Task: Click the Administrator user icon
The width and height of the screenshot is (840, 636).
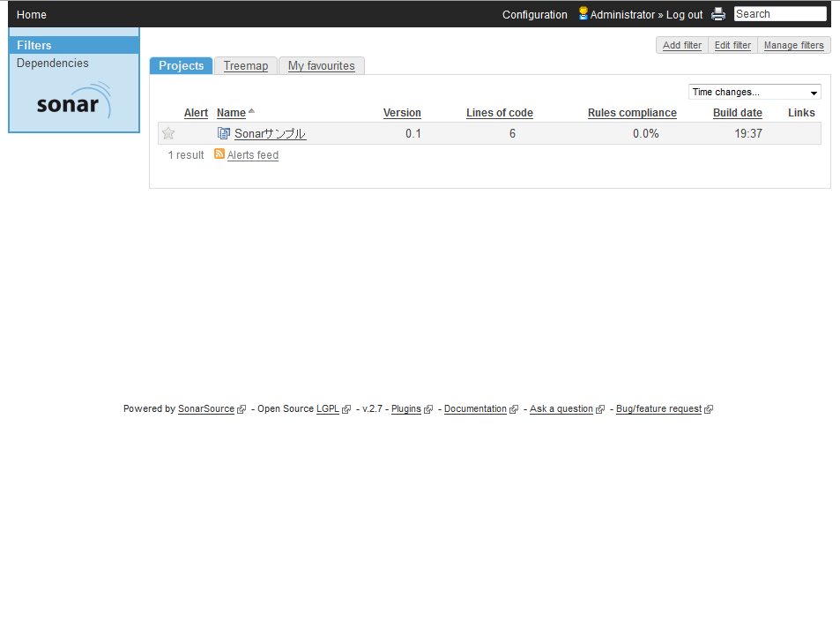Action: (x=583, y=13)
